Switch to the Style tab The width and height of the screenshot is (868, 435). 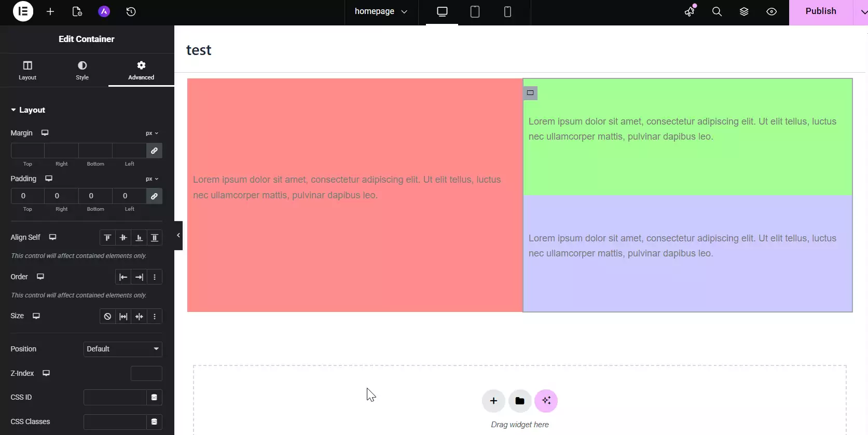tap(82, 70)
